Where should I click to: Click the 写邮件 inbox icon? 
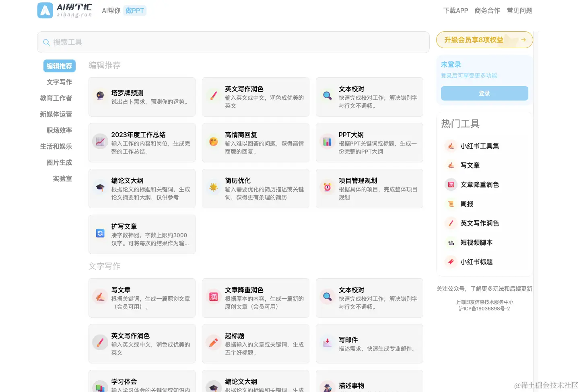point(328,343)
